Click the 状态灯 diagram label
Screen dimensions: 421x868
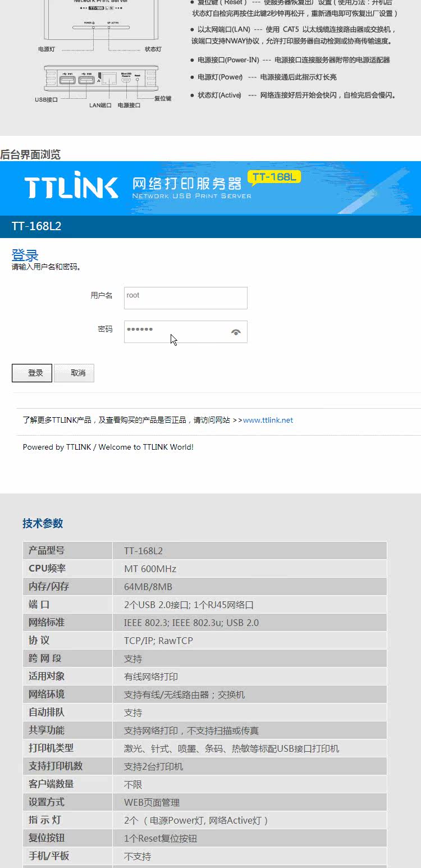click(153, 49)
